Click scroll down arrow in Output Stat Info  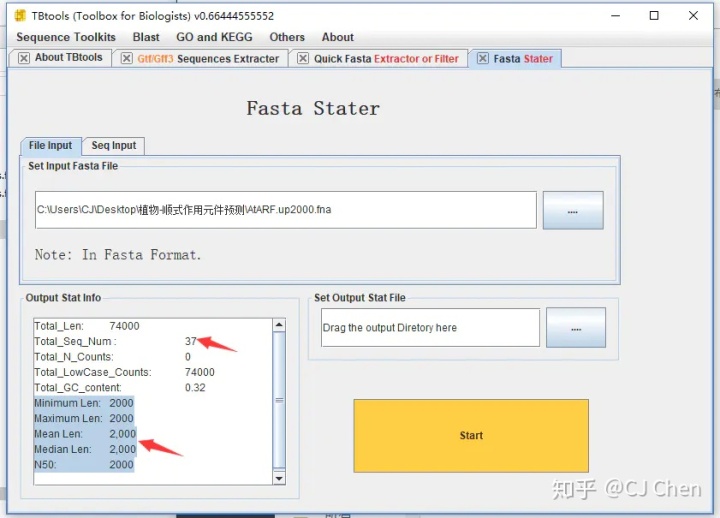point(279,479)
